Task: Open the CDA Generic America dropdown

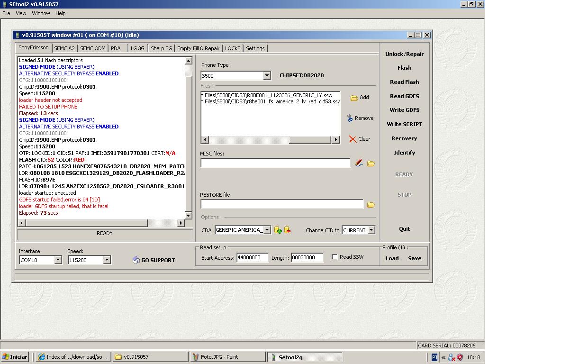Action: tap(267, 230)
